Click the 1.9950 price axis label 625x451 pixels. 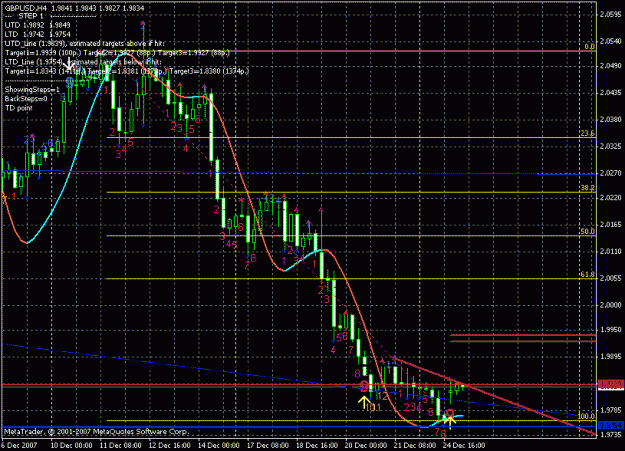coord(611,330)
